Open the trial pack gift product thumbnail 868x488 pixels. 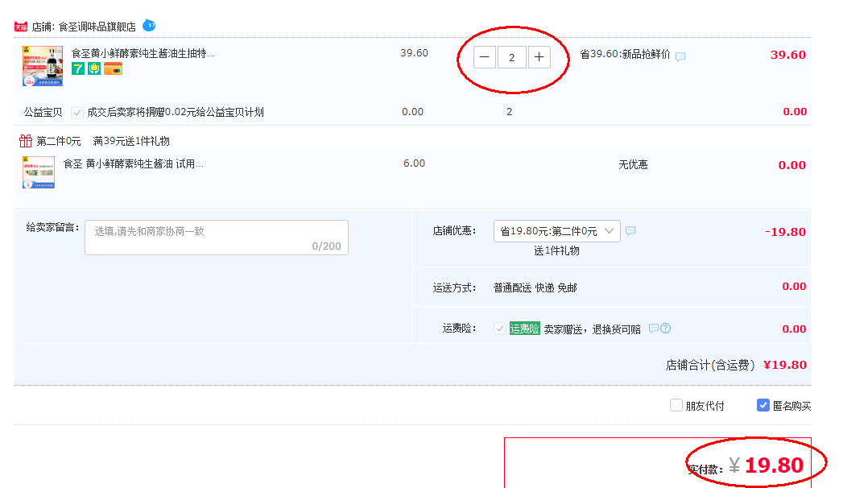coord(38,172)
